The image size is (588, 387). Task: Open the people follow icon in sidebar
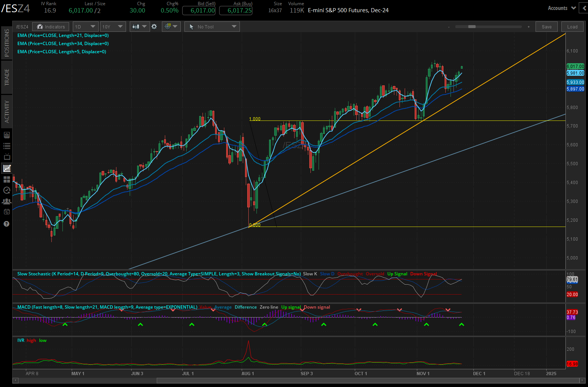coord(7,201)
